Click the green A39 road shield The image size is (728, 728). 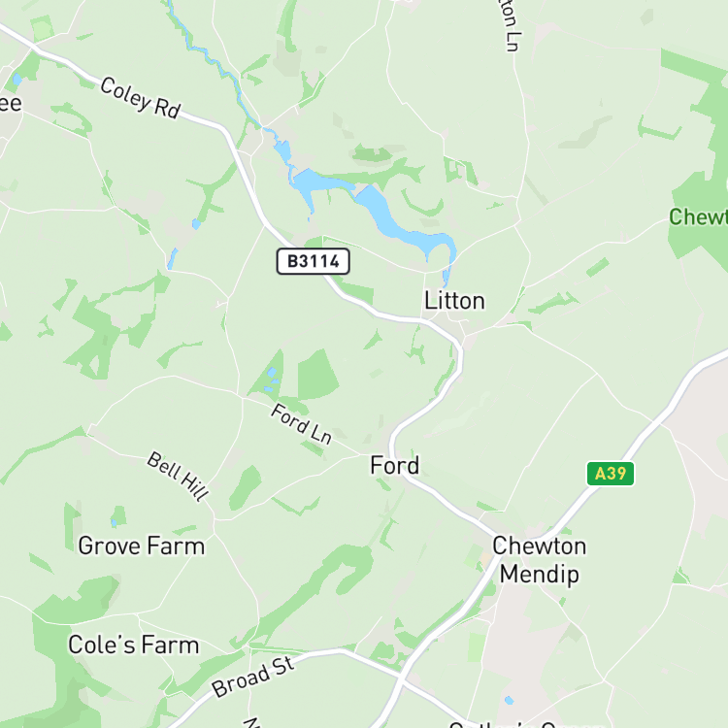click(x=611, y=474)
